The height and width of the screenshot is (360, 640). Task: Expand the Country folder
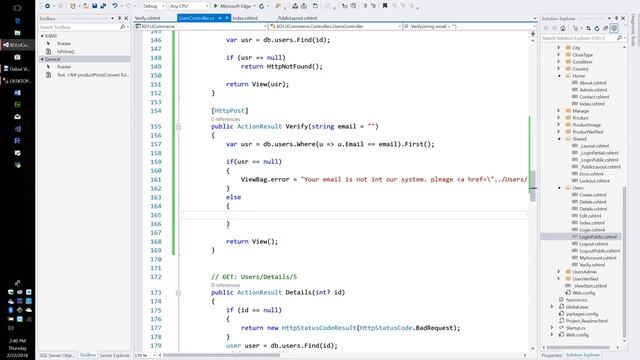coord(559,69)
